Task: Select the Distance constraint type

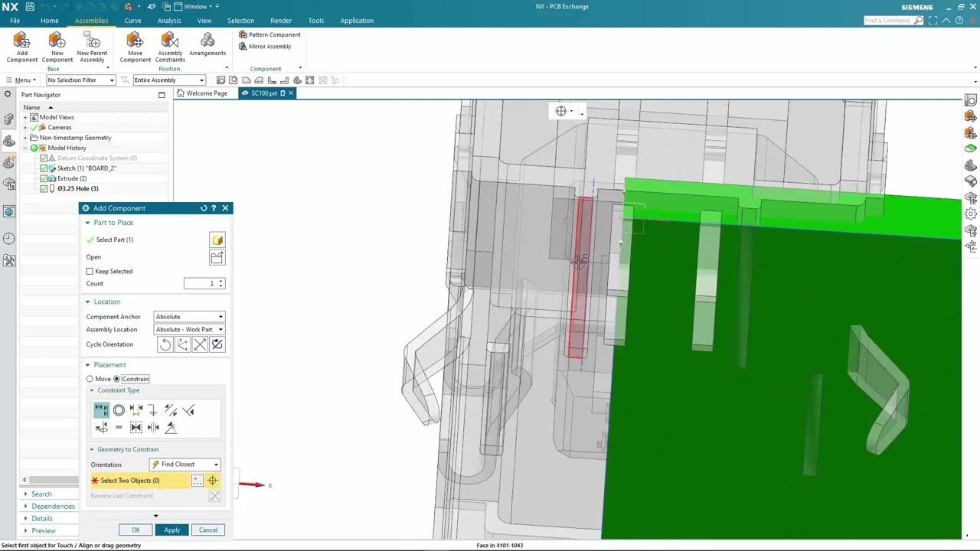Action: pyautogui.click(x=136, y=410)
